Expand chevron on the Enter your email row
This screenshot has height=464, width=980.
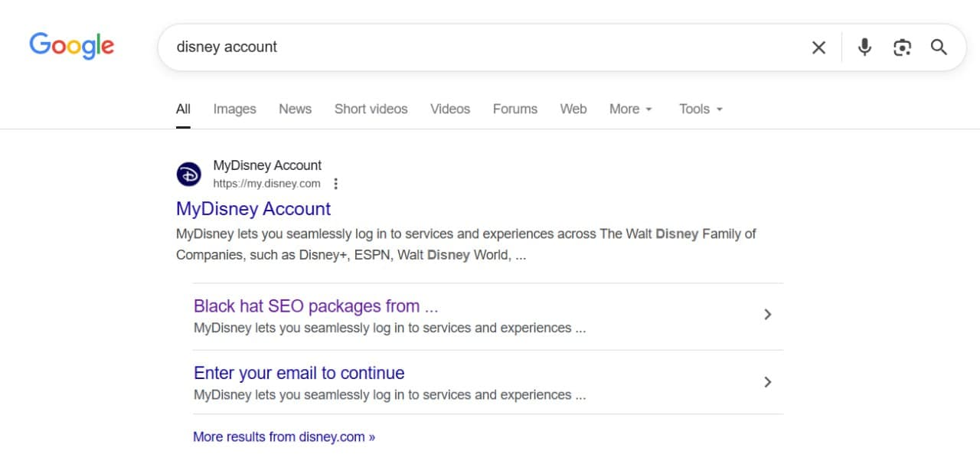768,382
